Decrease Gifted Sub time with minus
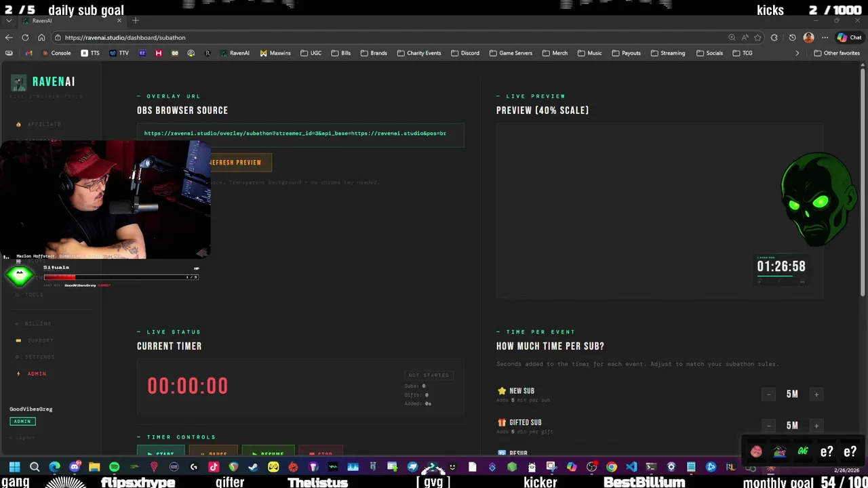The height and width of the screenshot is (488, 868). [768, 426]
